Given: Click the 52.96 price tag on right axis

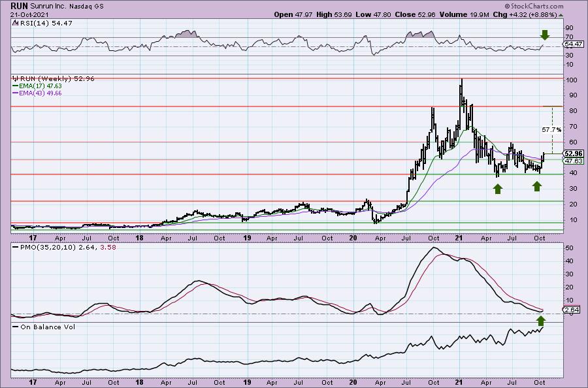Looking at the screenshot, I should (574, 154).
